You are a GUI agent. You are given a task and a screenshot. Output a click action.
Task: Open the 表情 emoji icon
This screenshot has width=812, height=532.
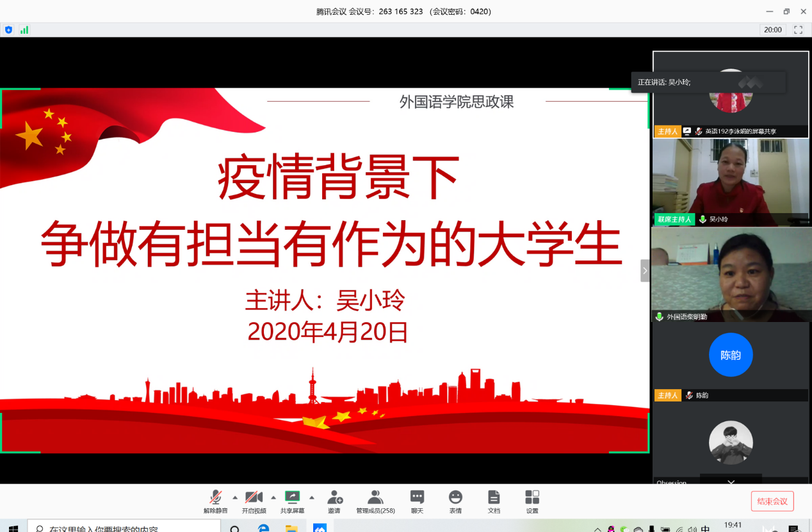tap(455, 497)
